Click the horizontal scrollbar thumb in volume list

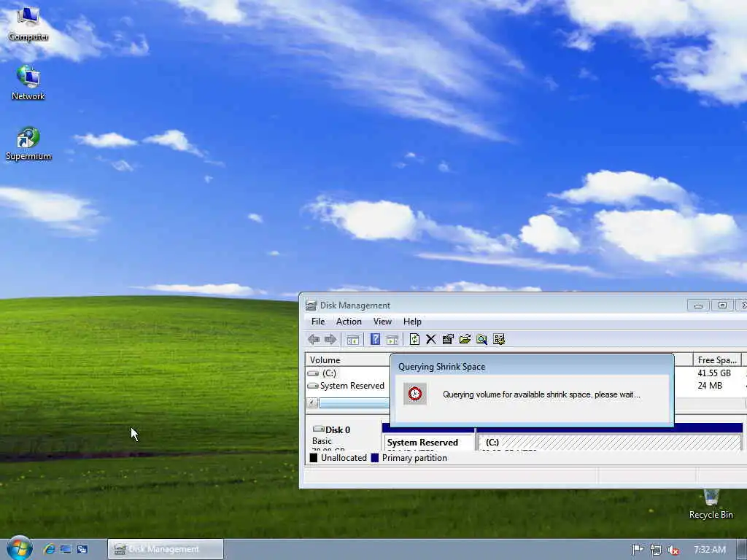pos(355,403)
